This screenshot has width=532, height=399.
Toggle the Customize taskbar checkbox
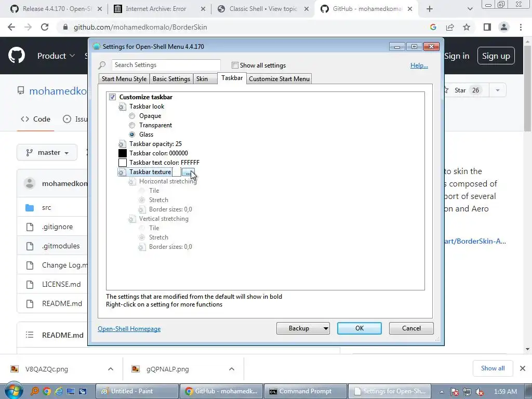tap(112, 97)
